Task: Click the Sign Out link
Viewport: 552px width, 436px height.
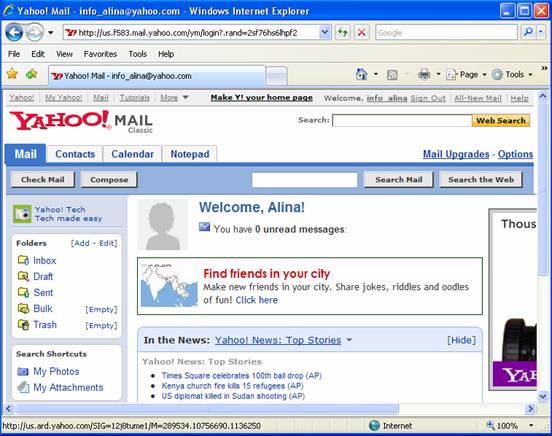Action: click(x=428, y=98)
